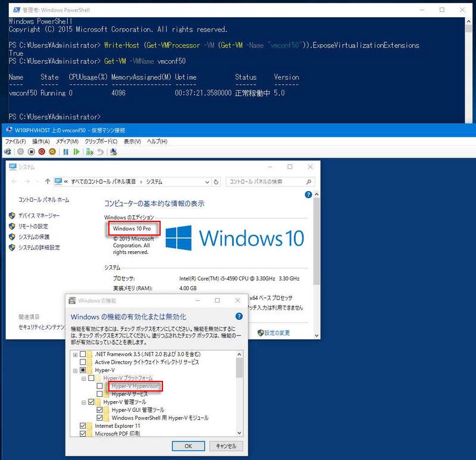The image size is (476, 460).
Task: Click キャンセル in Windows Features dialog
Action: tap(226, 446)
